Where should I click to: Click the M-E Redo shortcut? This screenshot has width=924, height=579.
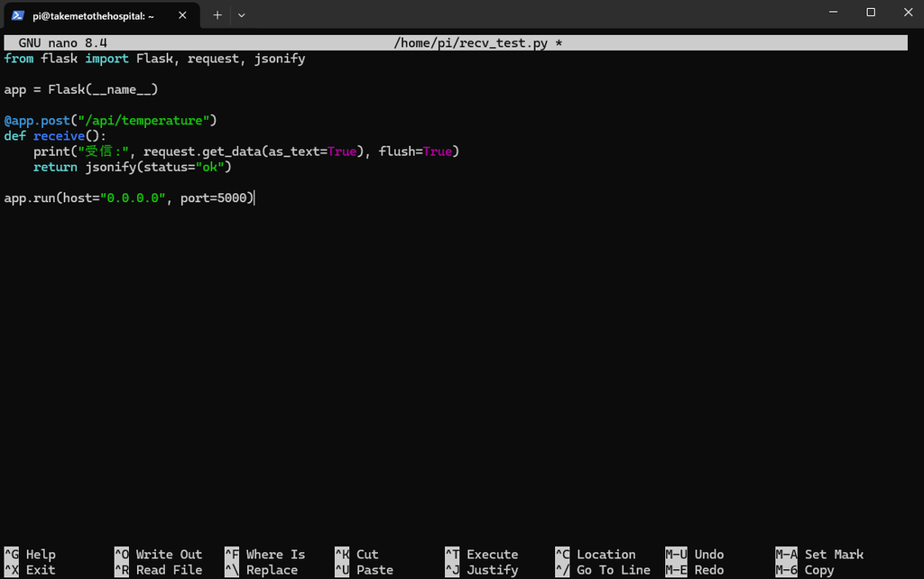pos(695,570)
